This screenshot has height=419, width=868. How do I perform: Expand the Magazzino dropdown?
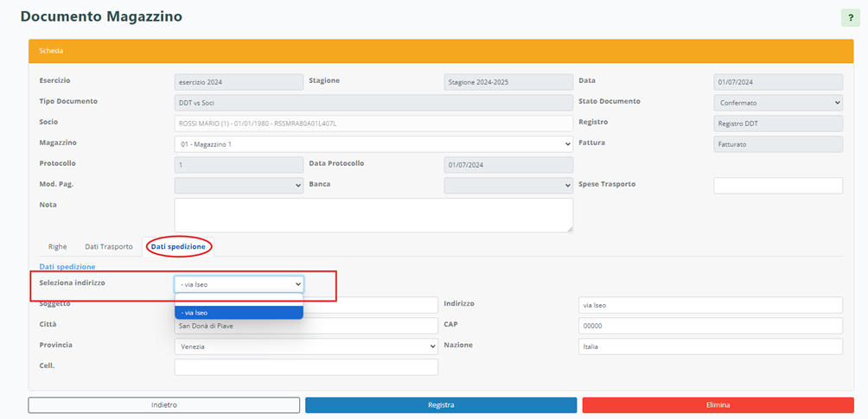point(373,144)
